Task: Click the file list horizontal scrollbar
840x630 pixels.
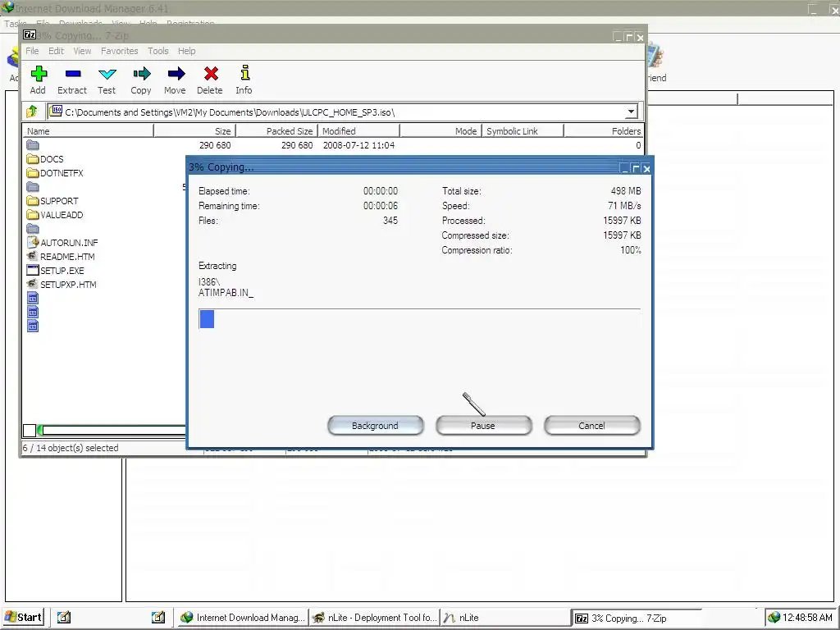Action: (113, 430)
